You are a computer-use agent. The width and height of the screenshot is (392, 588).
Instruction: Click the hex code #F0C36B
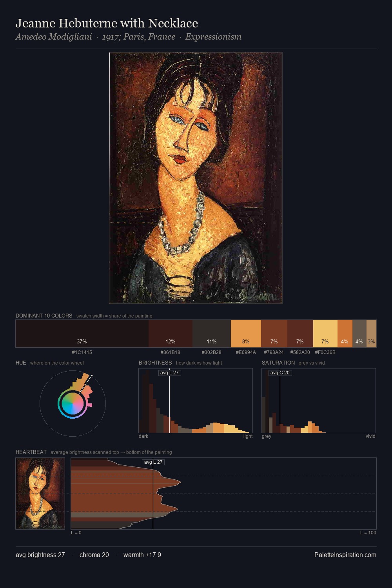pyautogui.click(x=325, y=352)
